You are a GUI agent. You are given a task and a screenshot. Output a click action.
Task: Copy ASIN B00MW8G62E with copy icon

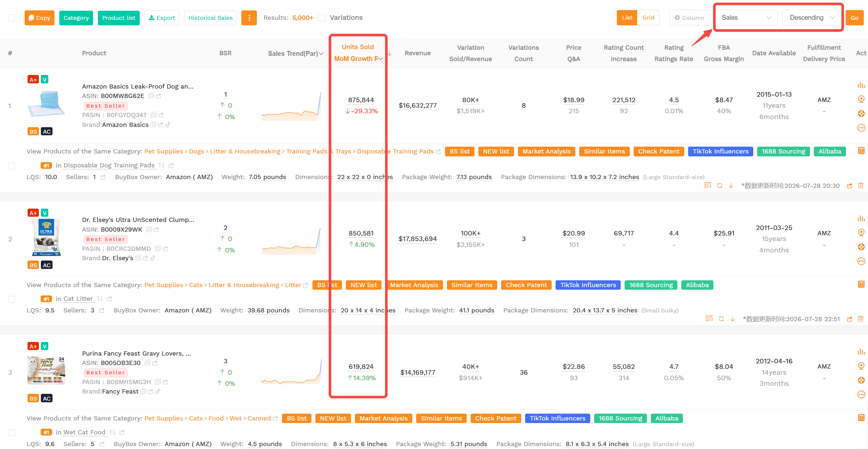(x=151, y=96)
